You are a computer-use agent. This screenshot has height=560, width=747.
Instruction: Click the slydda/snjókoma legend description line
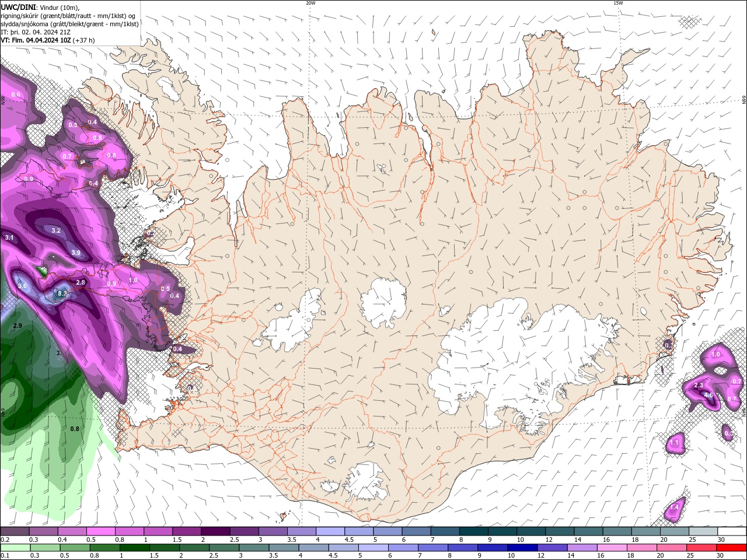[x=69, y=24]
